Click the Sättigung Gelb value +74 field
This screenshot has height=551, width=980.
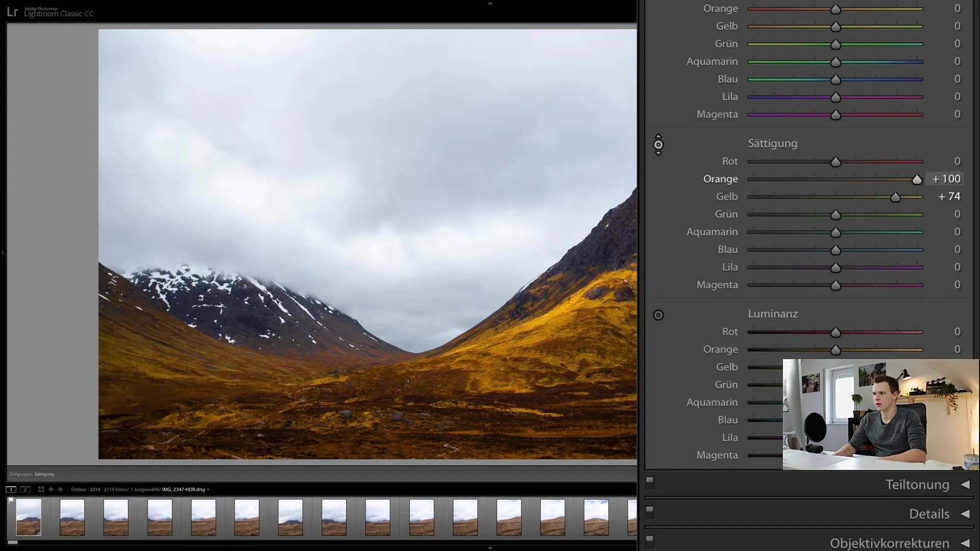point(949,196)
